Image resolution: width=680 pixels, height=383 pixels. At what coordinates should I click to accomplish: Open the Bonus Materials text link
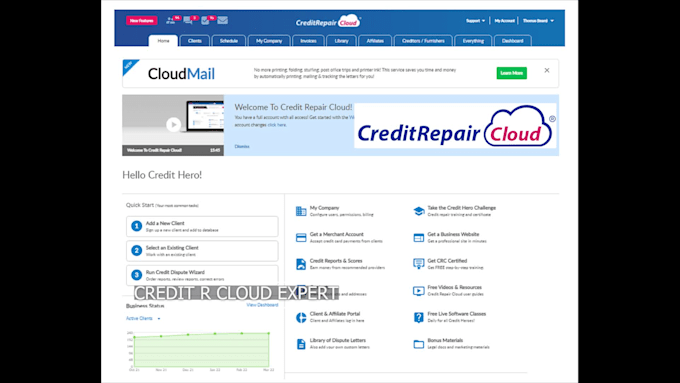(445, 340)
